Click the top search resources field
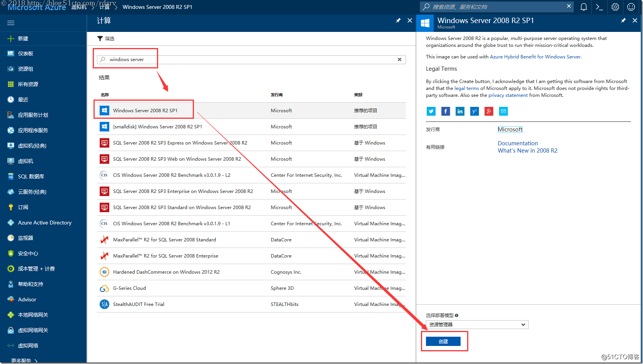 coord(496,7)
